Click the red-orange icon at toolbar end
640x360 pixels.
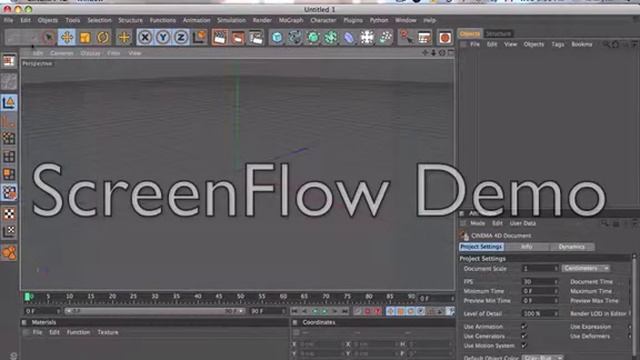[445, 38]
